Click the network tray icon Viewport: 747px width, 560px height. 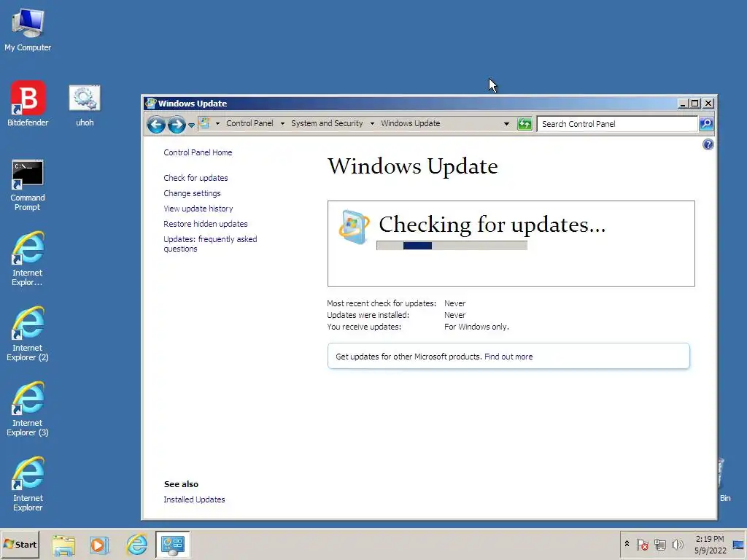click(659, 544)
